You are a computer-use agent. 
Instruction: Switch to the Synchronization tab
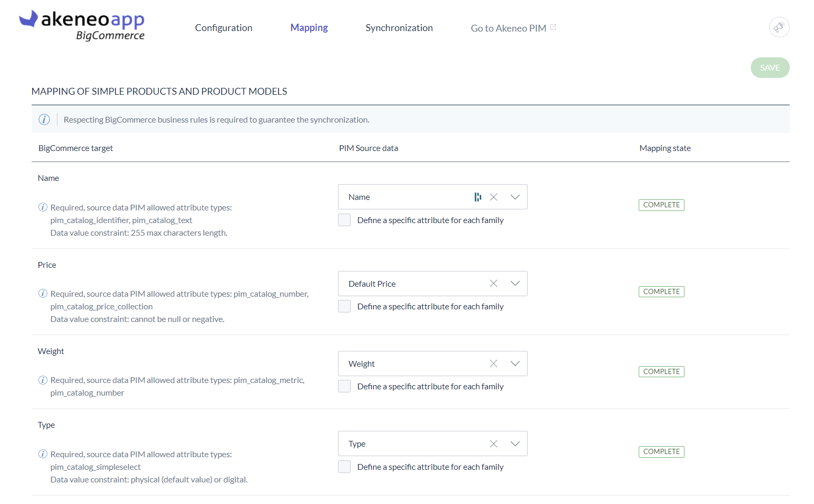click(399, 28)
